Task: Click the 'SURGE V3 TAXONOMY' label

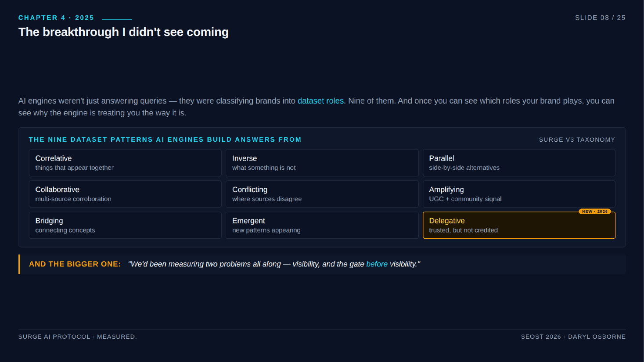Action: 577,140
